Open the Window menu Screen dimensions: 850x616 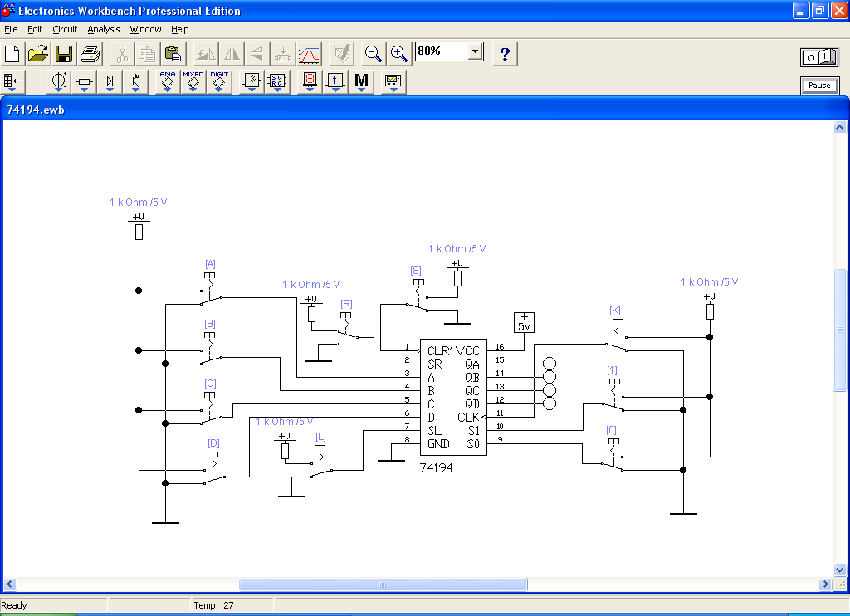point(145,29)
